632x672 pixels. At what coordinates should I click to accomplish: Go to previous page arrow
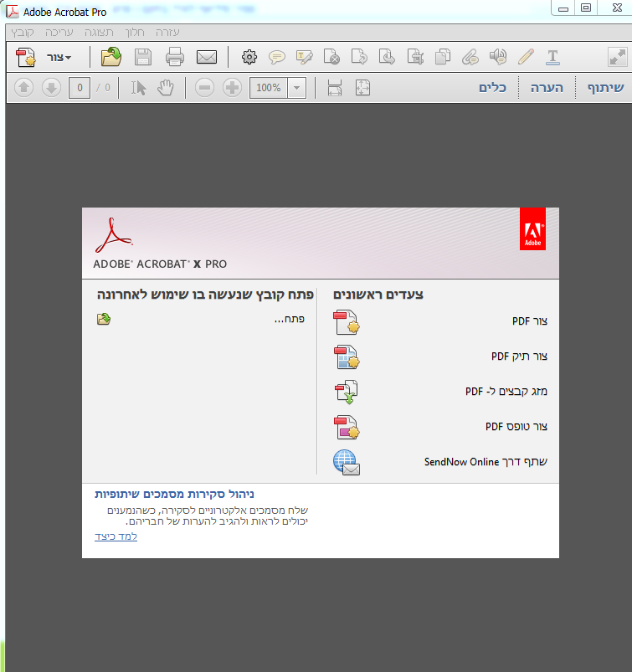(x=23, y=88)
